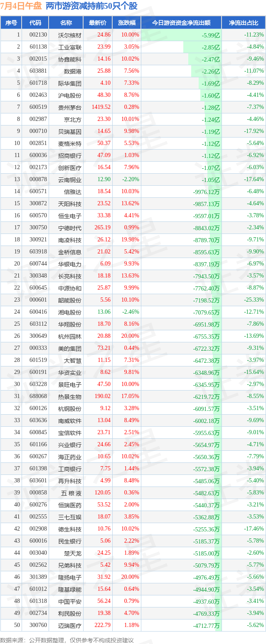Click the 名称 column header
Screen dimensions: 266x644
[x=66, y=23]
